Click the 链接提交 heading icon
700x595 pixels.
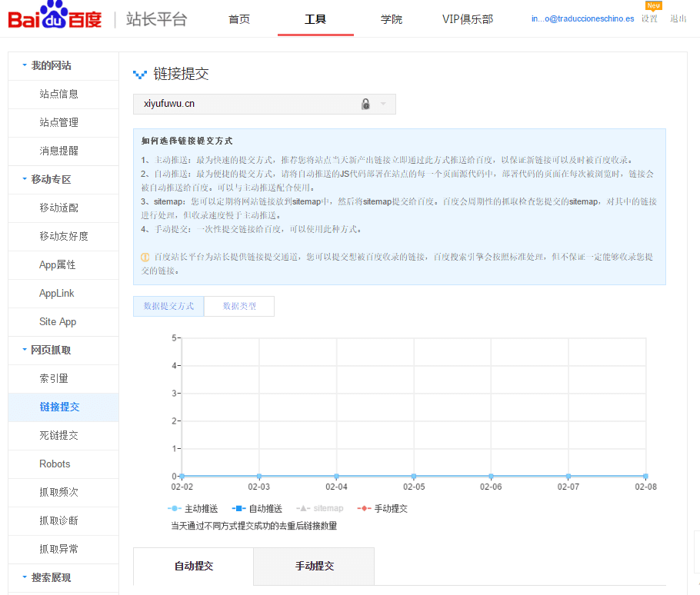pyautogui.click(x=140, y=75)
